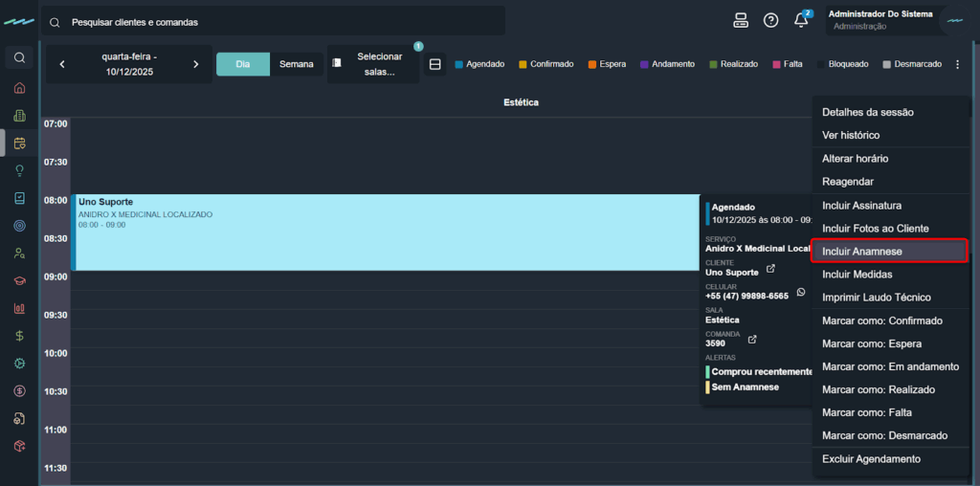The width and height of the screenshot is (980, 486).
Task: Go to next day arrow
Action: pos(196,64)
